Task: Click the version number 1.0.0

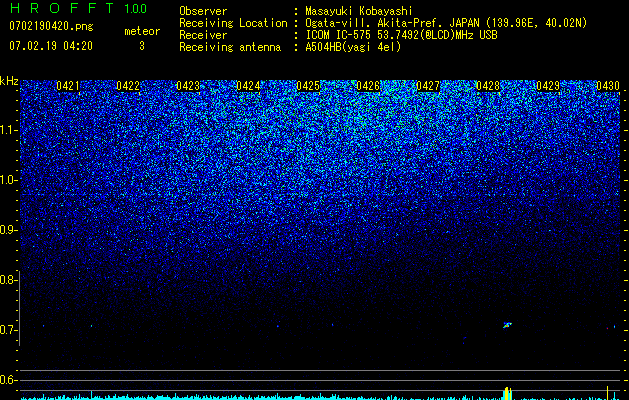Action: coord(135,9)
